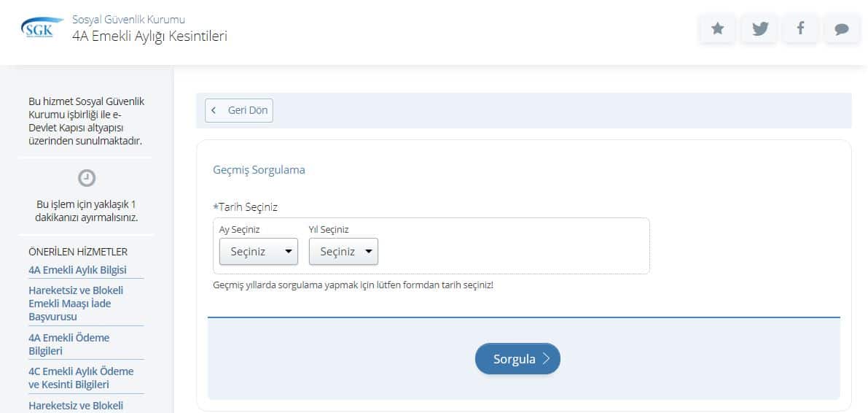Open Hareketsiz ve Blokeli Emekli Maaşı İade link

[x=75, y=304]
